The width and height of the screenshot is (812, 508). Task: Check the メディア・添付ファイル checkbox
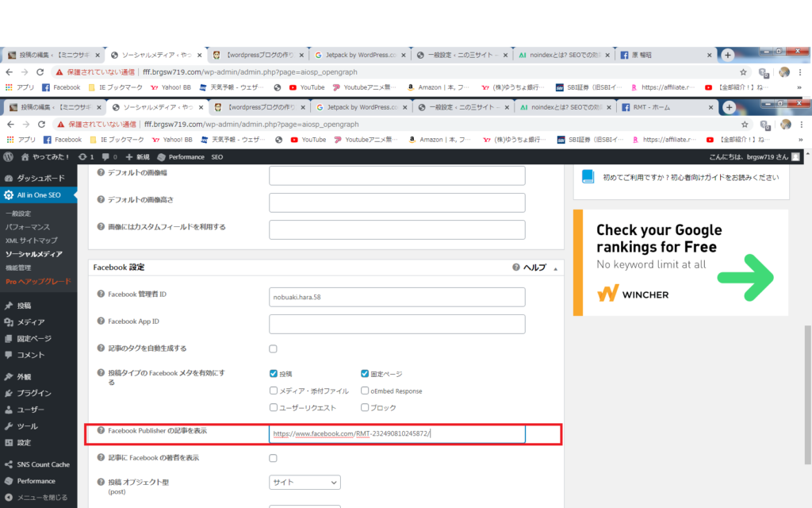tap(274, 391)
